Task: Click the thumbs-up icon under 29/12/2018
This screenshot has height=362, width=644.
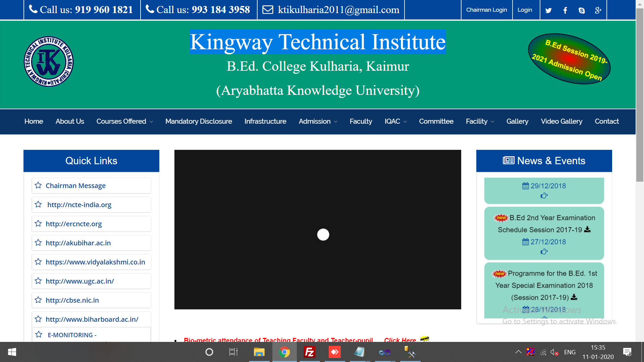Action: [544, 195]
